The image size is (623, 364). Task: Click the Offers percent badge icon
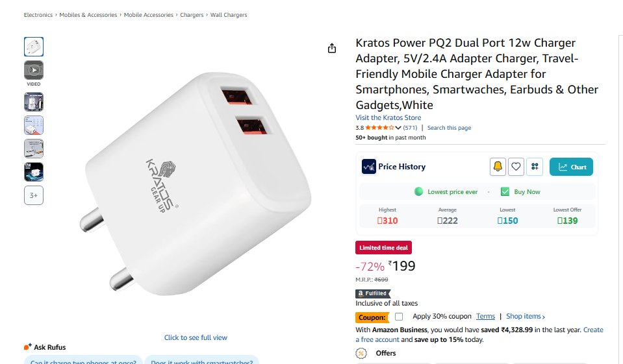pyautogui.click(x=361, y=353)
